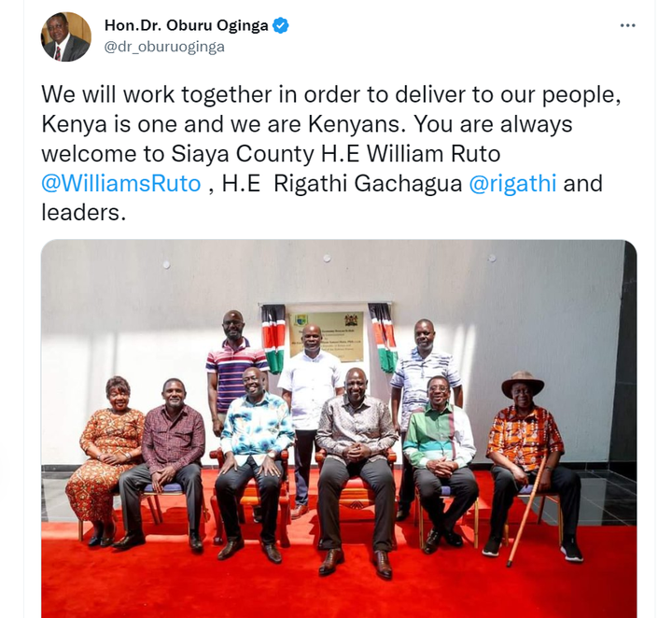Click the tweet text about Siaya County
The image size is (672, 618).
[330, 153]
